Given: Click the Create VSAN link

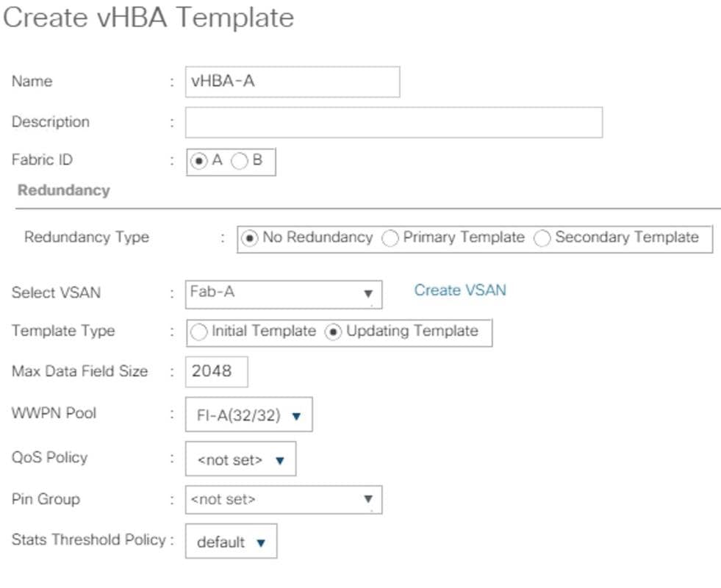Looking at the screenshot, I should coord(460,290).
